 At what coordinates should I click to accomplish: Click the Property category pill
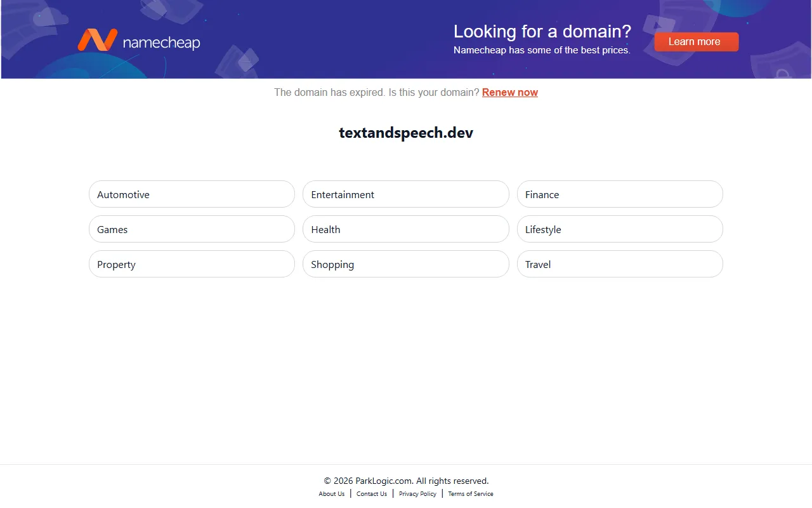(x=192, y=264)
